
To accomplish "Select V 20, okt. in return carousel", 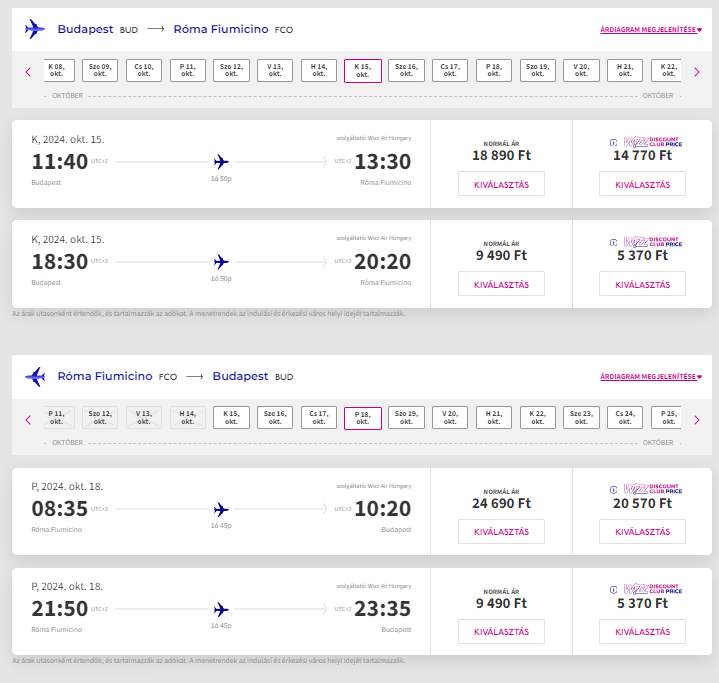I will click(450, 419).
